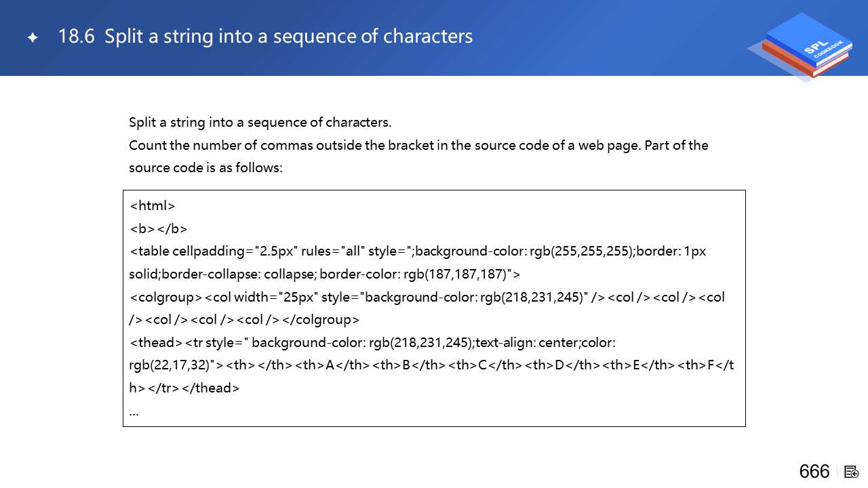Click the four-point star beside the title
868x488 pixels.
coord(32,38)
